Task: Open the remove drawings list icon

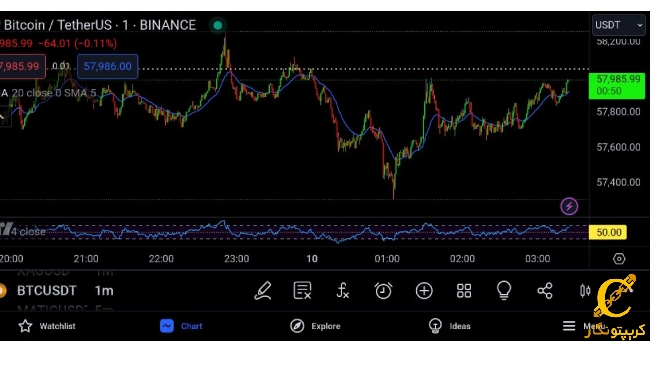Action: tap(302, 290)
